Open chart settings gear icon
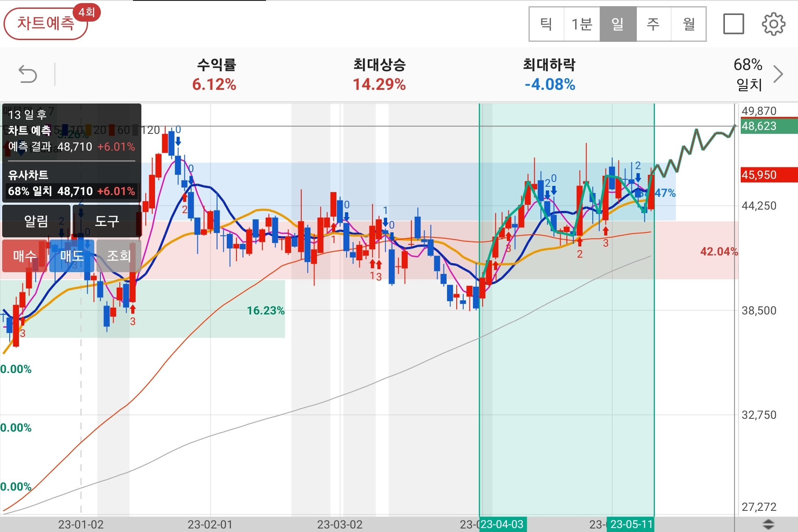798x532 pixels. [x=773, y=24]
